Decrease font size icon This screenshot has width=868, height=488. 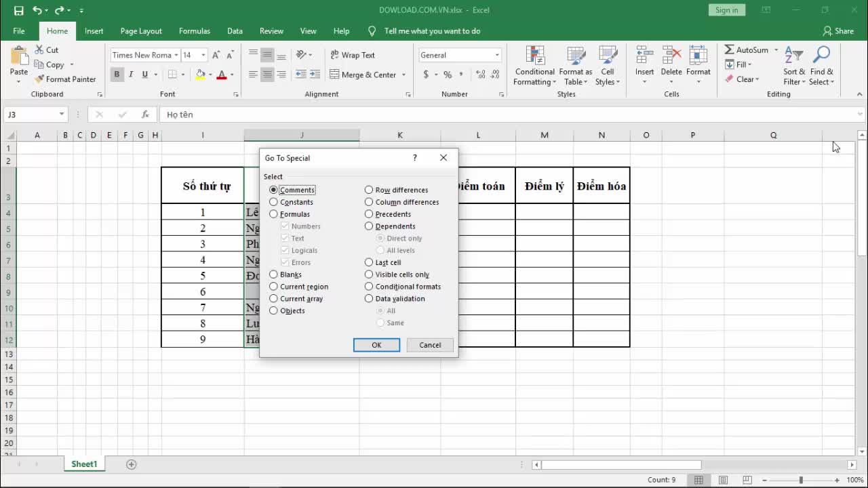[x=231, y=55]
